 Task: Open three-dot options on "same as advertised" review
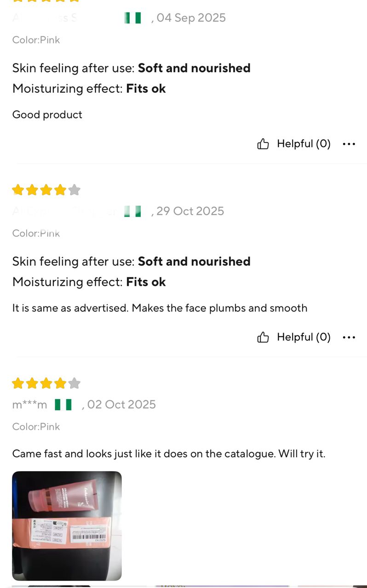(x=349, y=338)
